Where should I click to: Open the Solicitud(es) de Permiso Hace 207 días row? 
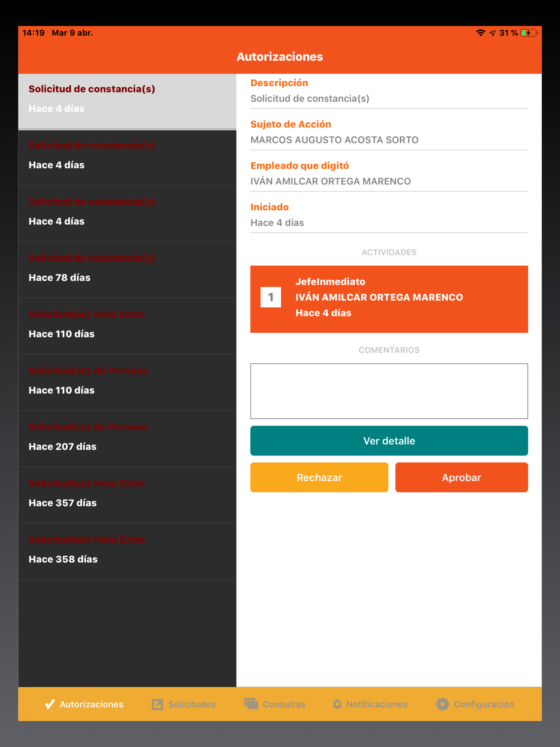tap(127, 439)
